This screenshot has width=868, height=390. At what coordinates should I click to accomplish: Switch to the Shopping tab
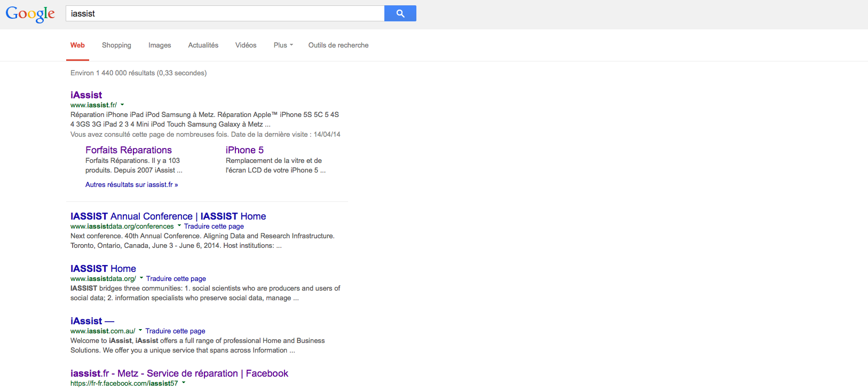click(x=116, y=45)
